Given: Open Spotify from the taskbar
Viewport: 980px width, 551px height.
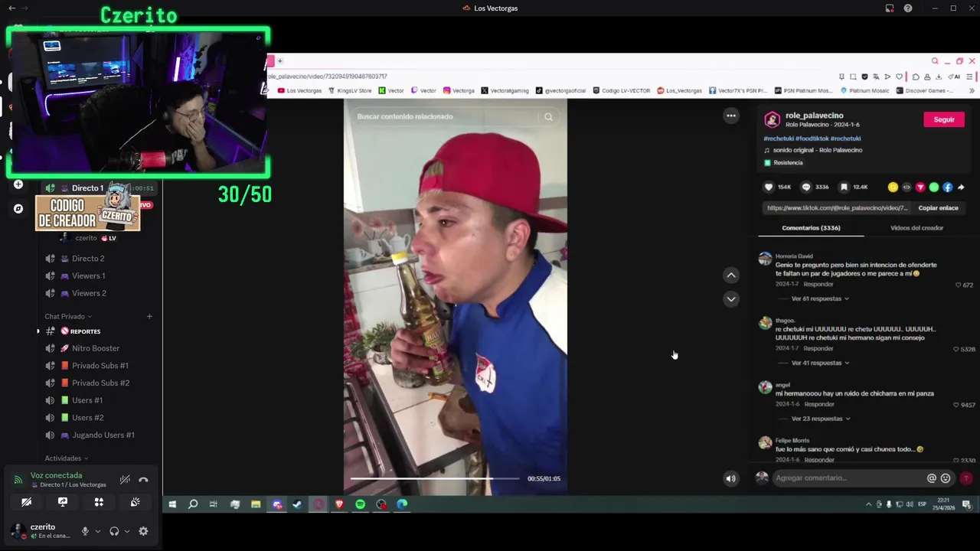Looking at the screenshot, I should [360, 504].
